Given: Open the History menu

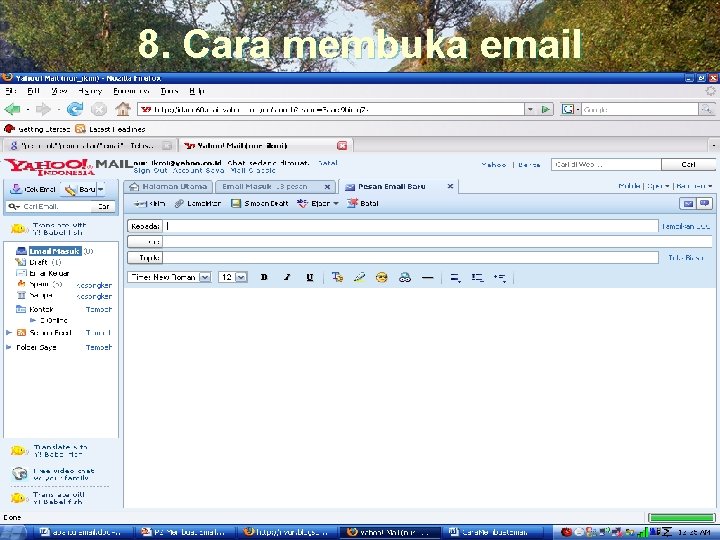Looking at the screenshot, I should (90, 91).
